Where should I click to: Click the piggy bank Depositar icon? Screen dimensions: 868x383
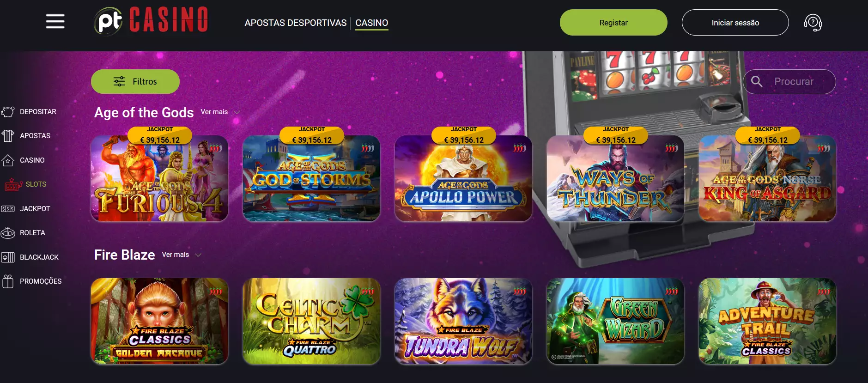tap(8, 112)
